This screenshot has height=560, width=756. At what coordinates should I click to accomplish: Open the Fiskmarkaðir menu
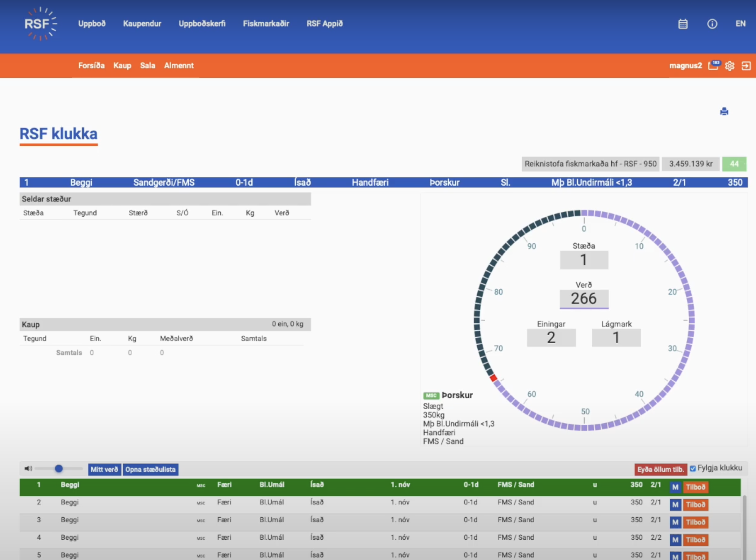point(266,24)
